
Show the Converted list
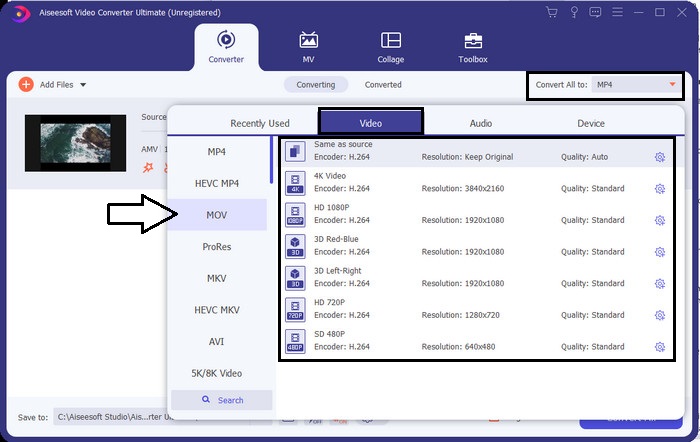click(383, 85)
